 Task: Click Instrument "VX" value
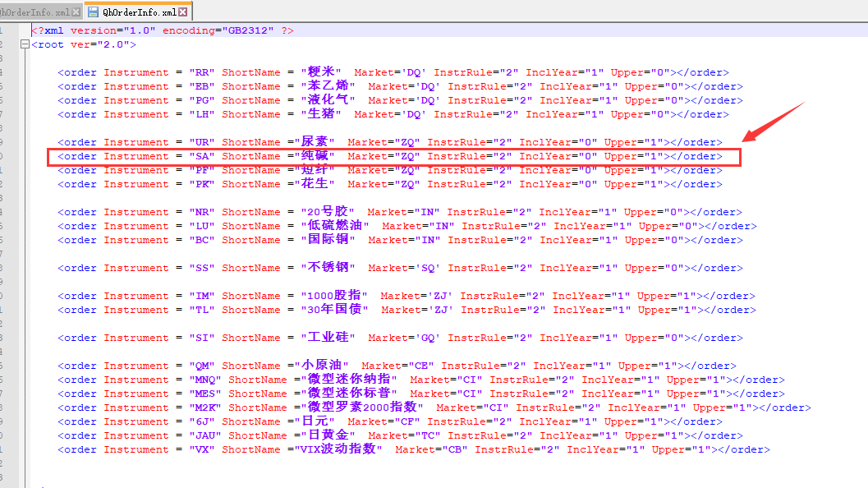201,449
